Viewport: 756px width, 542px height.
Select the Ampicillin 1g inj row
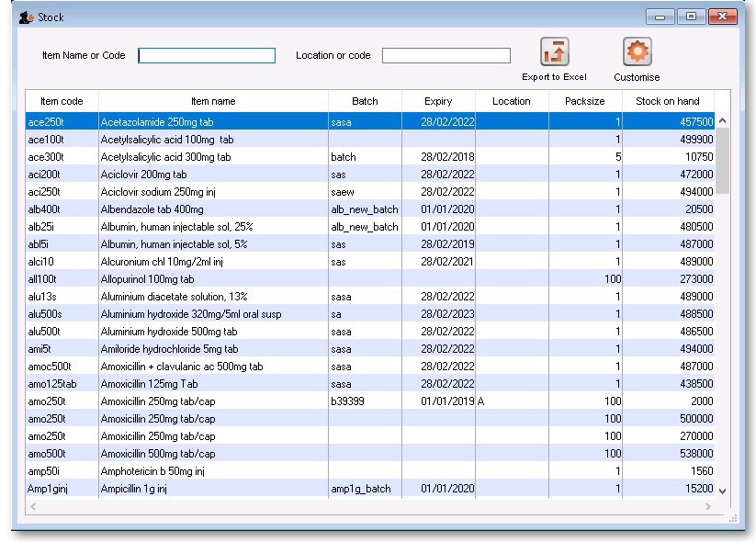[213, 489]
